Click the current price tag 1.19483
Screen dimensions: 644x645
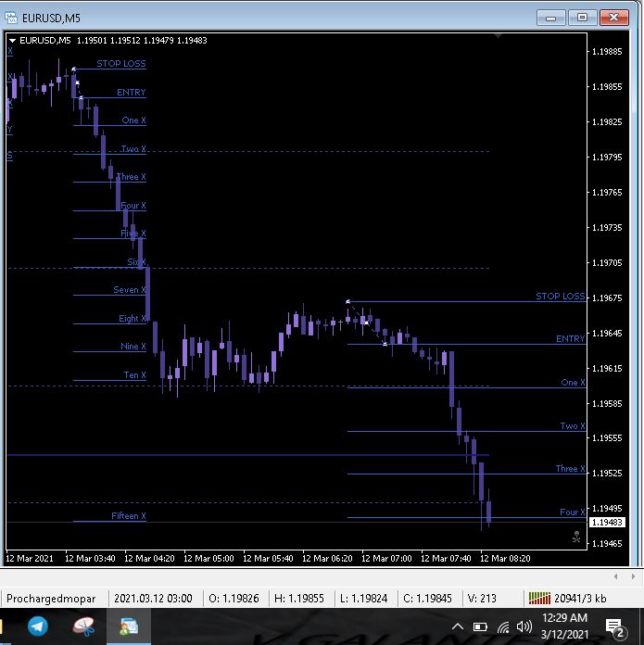pos(607,522)
